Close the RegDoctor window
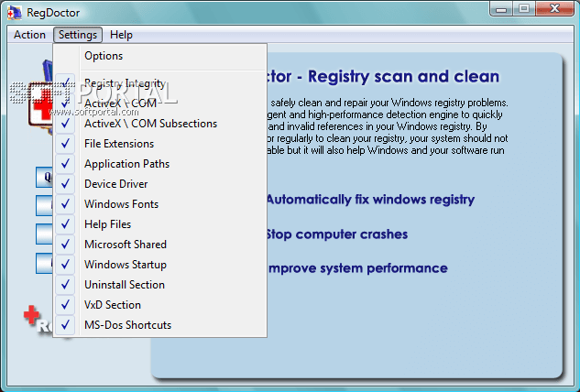 point(554,9)
